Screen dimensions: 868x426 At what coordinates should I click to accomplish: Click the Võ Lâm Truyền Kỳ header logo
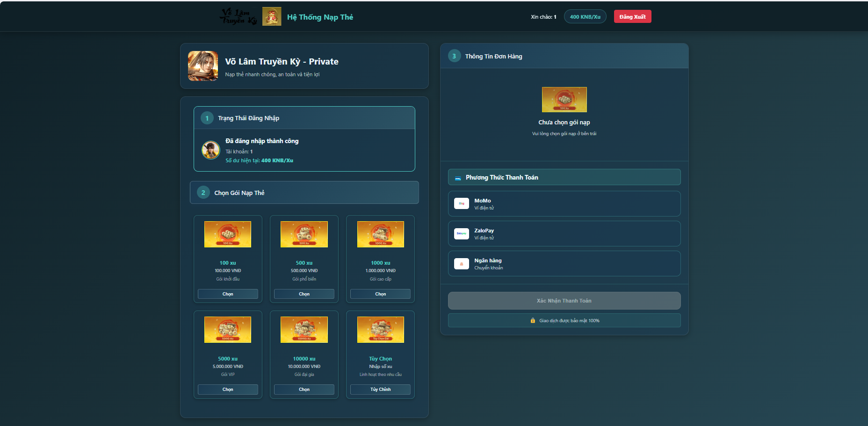(238, 17)
